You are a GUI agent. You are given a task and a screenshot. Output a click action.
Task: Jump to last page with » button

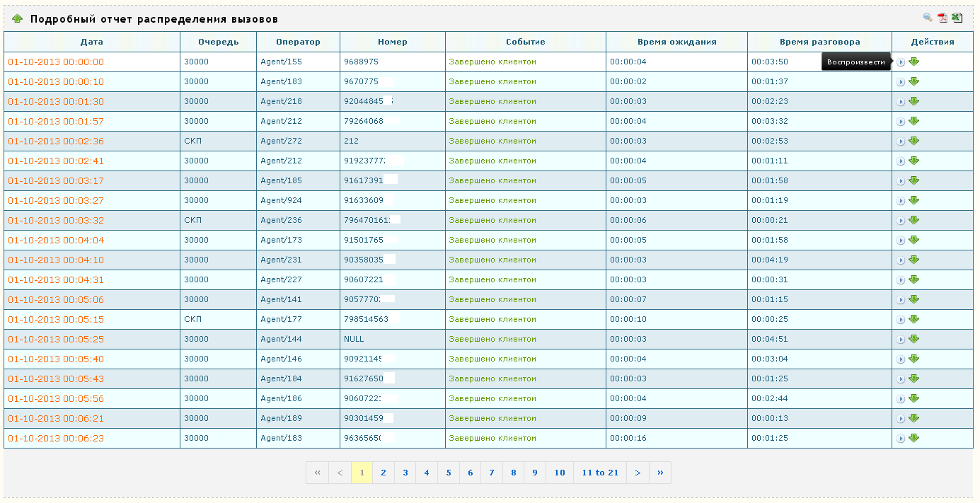(660, 473)
